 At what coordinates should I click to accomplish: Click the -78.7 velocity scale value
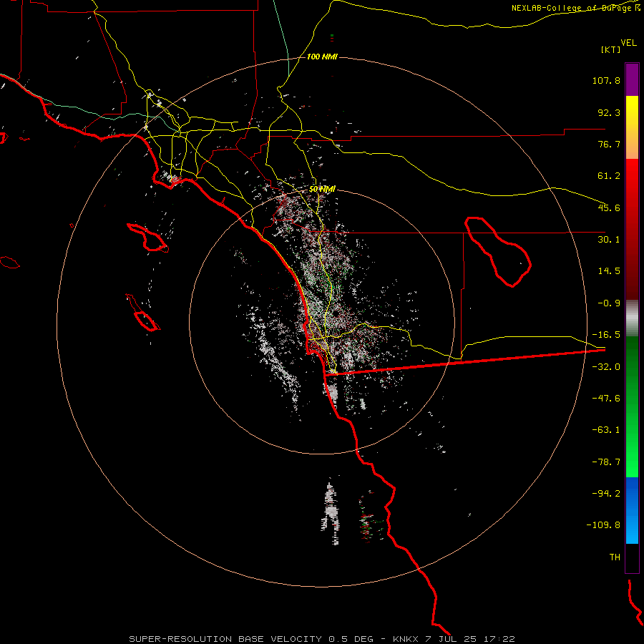[606, 462]
